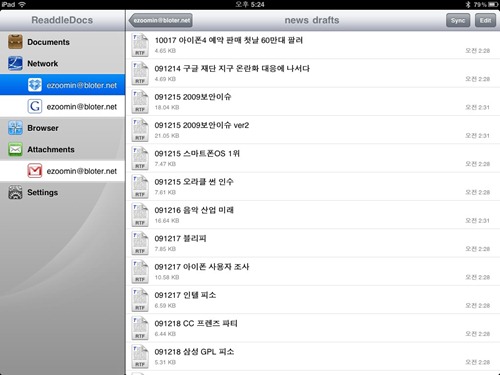
Task: Select the Network icon in sidebar
Action: click(15, 63)
